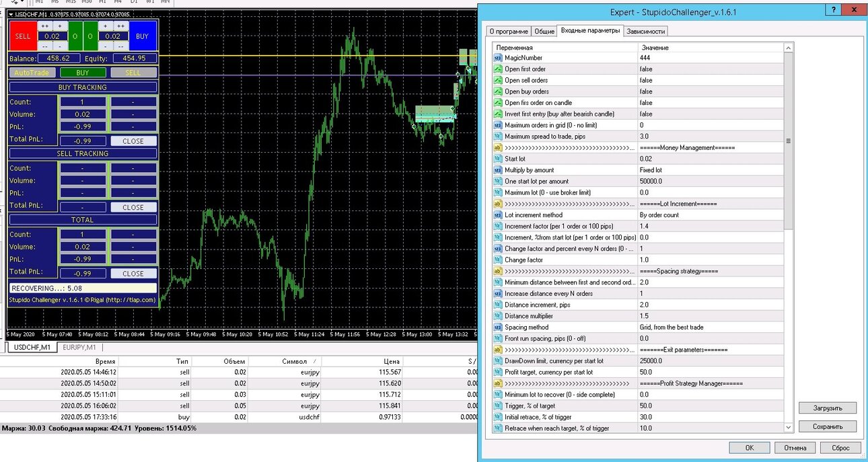Click the ab icon of Lot Increment separator

point(498,204)
